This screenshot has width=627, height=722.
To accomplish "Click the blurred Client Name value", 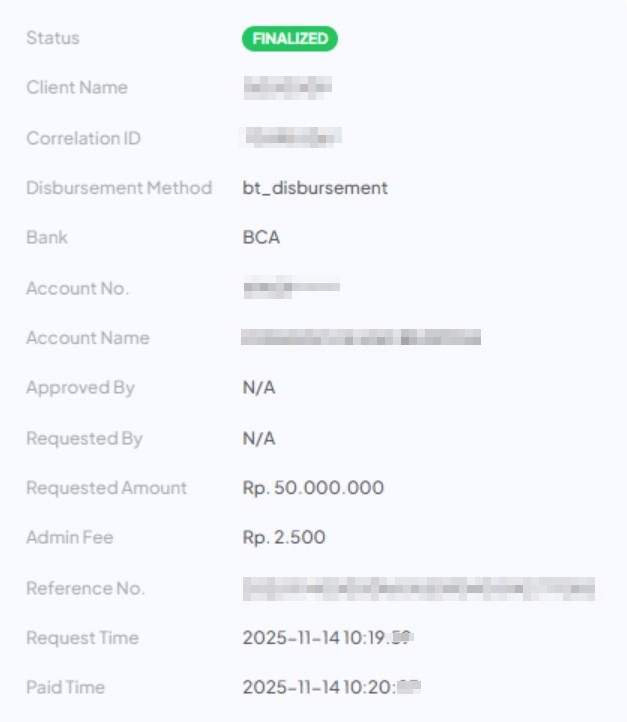I will pyautogui.click(x=287, y=88).
